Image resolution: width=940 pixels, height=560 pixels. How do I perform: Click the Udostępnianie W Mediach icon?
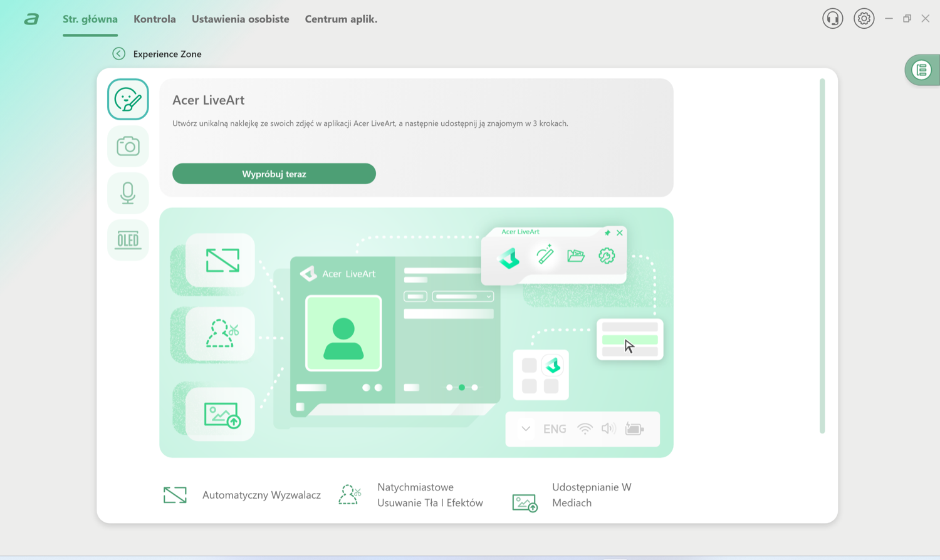click(525, 502)
